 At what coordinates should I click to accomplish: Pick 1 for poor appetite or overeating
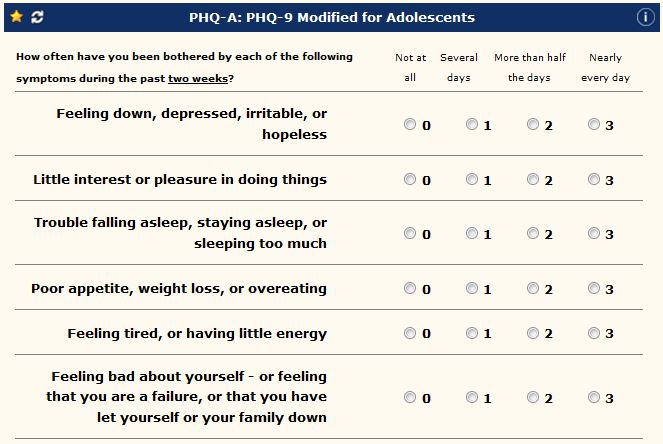472,289
